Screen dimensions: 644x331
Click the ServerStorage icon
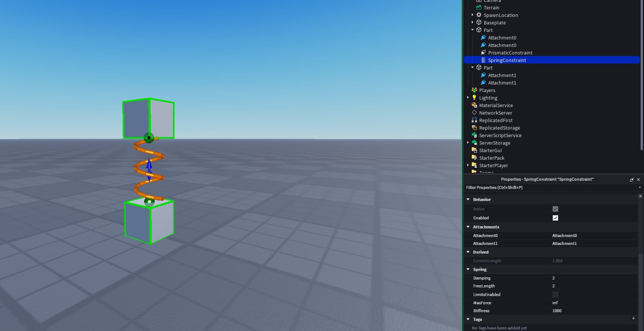[474, 143]
